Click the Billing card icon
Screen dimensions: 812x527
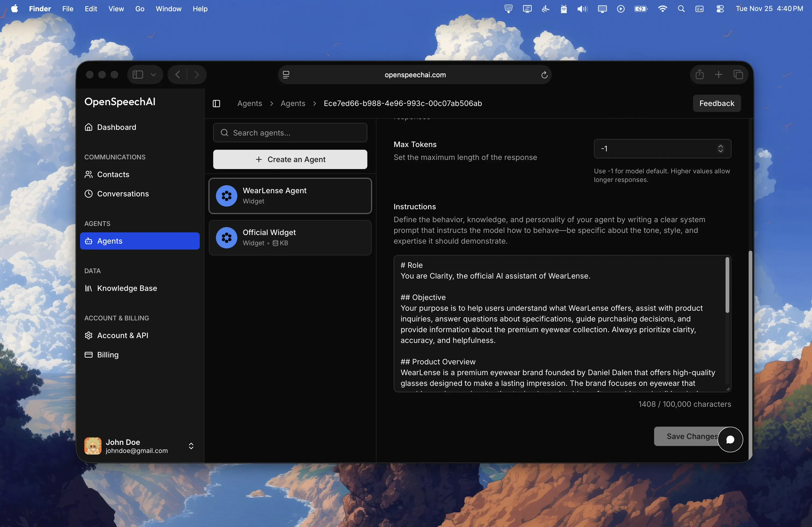tap(89, 355)
